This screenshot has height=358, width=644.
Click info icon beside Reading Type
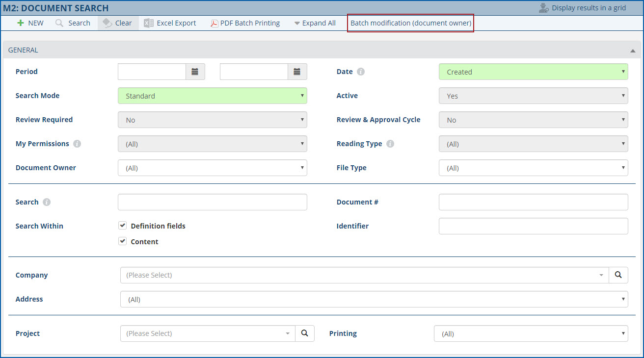[390, 144]
